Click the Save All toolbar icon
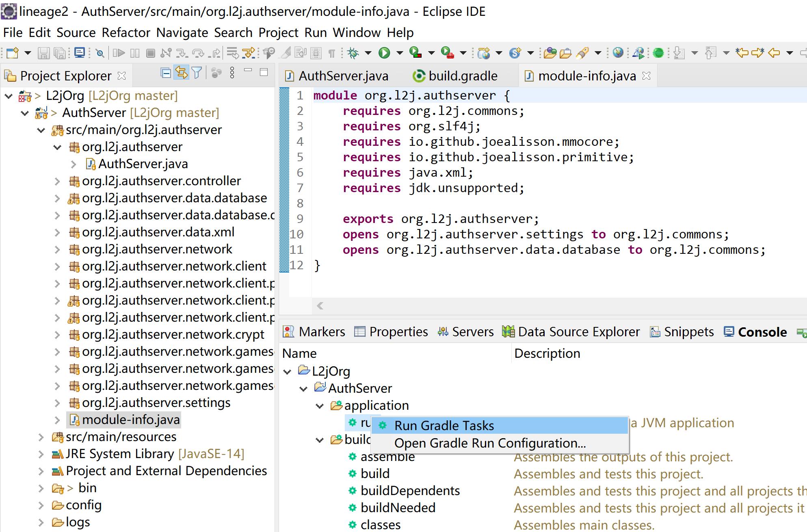 coord(59,53)
